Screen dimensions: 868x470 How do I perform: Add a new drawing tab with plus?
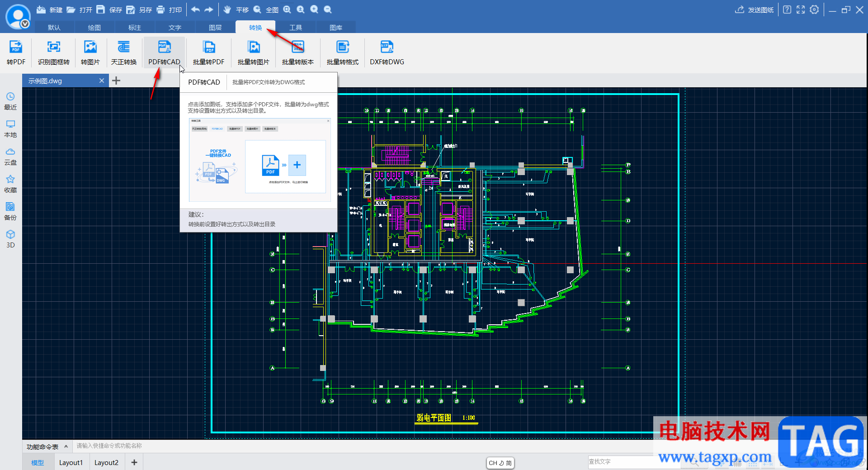pos(116,81)
